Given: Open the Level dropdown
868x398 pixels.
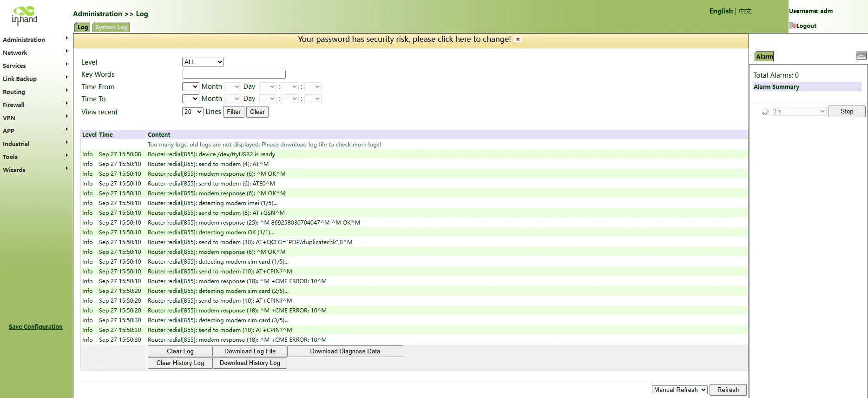Looking at the screenshot, I should point(203,62).
